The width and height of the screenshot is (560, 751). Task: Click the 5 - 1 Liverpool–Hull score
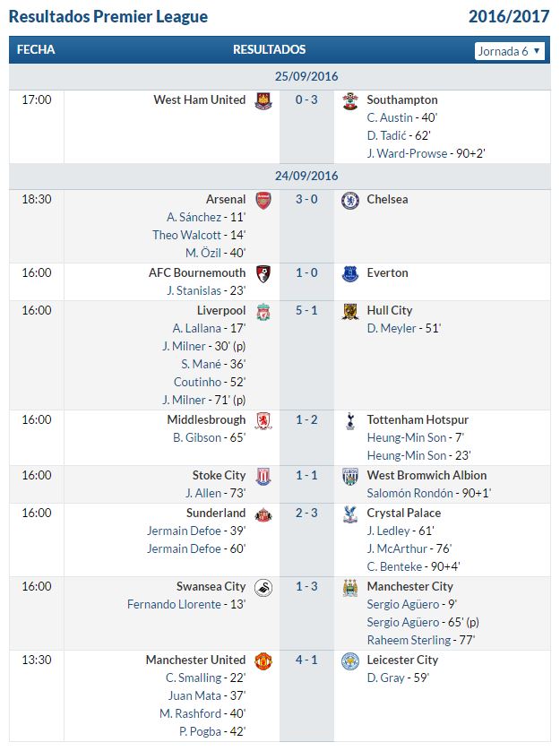click(x=306, y=310)
